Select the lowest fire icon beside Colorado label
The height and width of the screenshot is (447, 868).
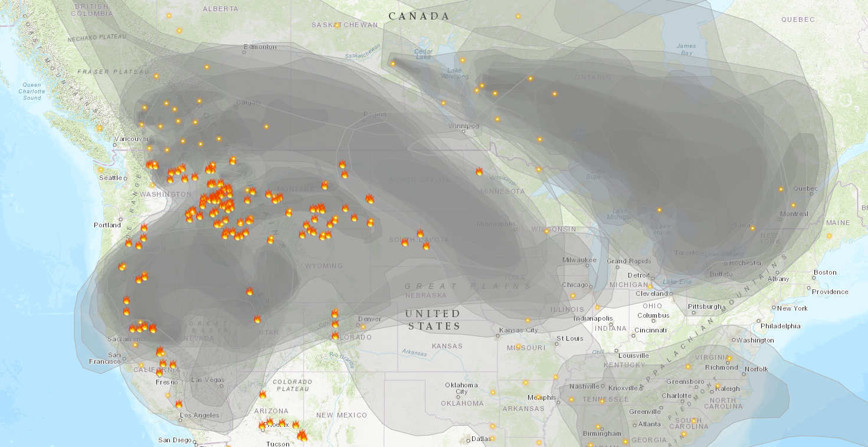pyautogui.click(x=335, y=335)
